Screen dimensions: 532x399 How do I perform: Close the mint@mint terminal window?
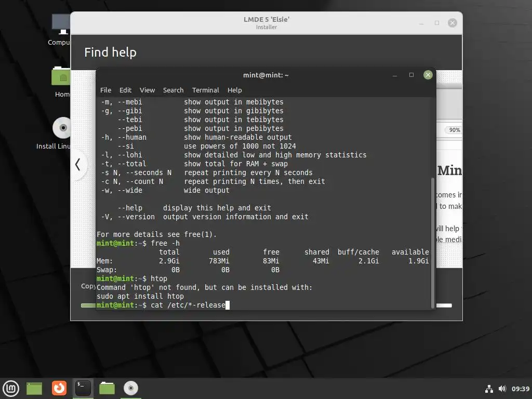[x=428, y=75]
